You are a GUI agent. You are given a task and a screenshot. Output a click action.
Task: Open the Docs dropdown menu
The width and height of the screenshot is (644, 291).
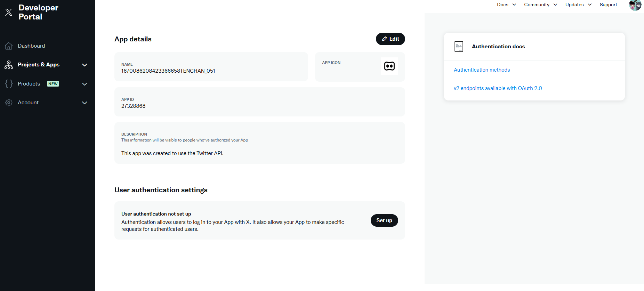click(x=506, y=5)
